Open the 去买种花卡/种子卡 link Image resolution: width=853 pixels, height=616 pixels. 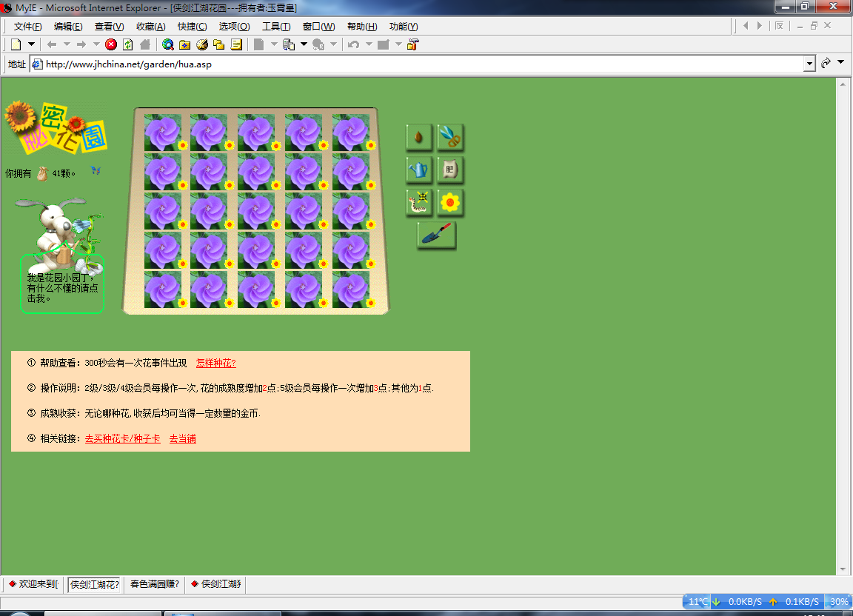tap(122, 438)
